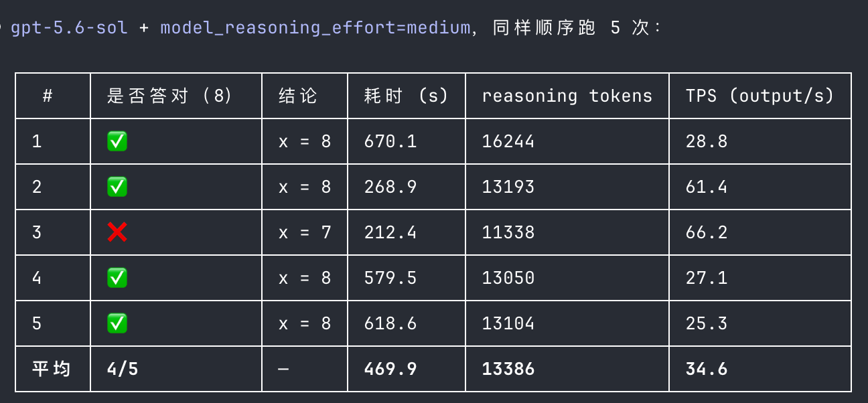Click the reasoning tokens column header
This screenshot has height=403, width=868.
[x=567, y=96]
